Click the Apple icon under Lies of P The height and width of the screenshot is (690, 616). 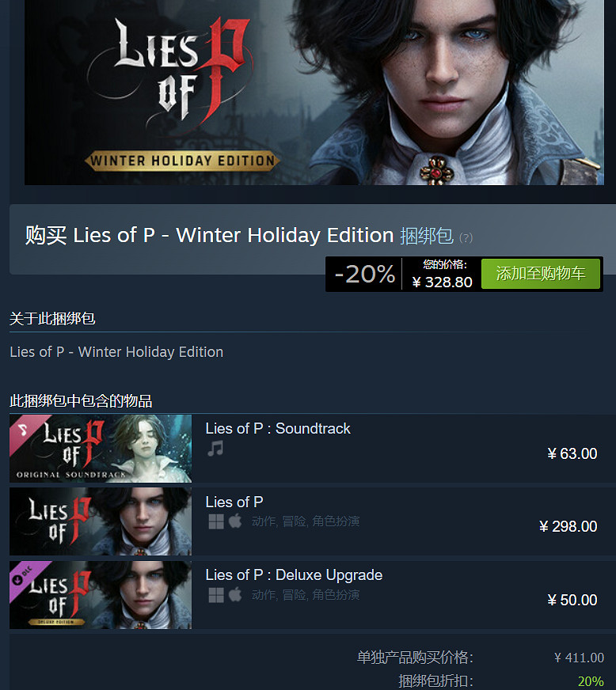235,522
